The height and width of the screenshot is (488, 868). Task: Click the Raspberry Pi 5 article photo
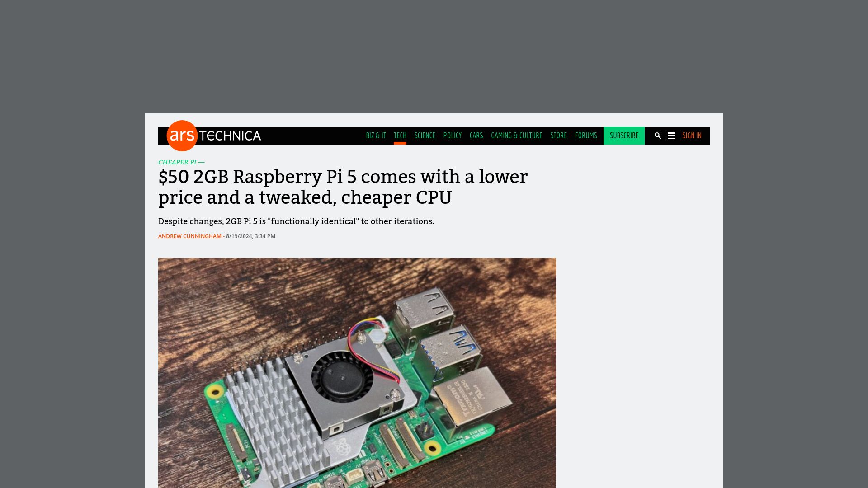click(x=357, y=373)
